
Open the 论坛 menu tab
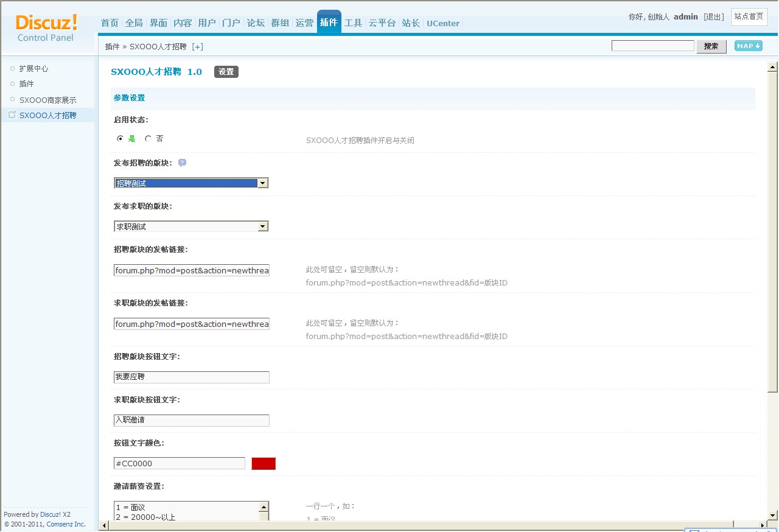256,23
